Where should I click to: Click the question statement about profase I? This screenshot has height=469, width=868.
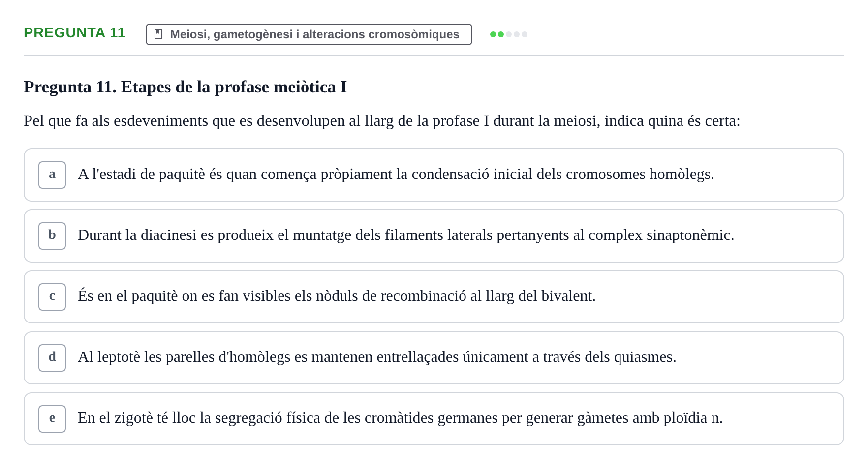tap(382, 121)
